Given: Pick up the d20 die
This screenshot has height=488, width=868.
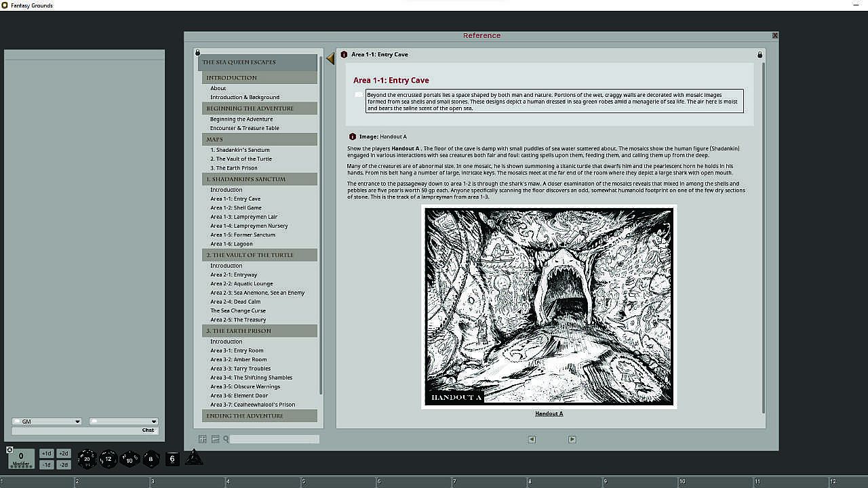Looking at the screenshot, I should pos(87,459).
